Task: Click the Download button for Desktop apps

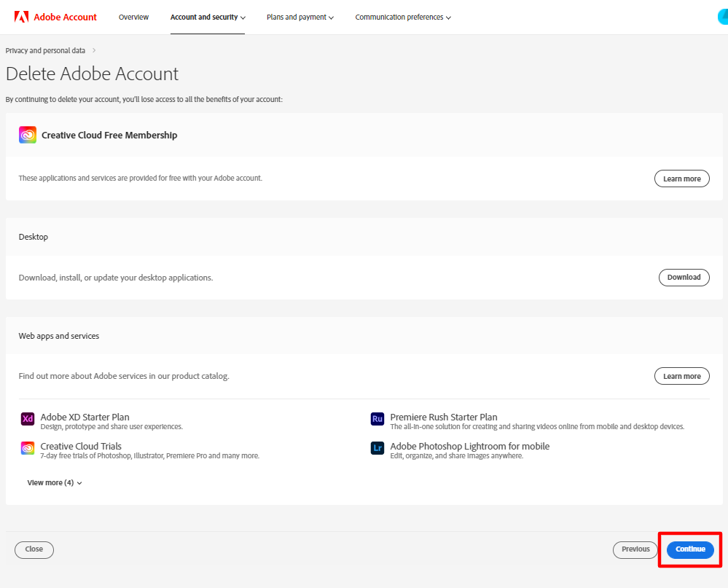Action: click(684, 277)
